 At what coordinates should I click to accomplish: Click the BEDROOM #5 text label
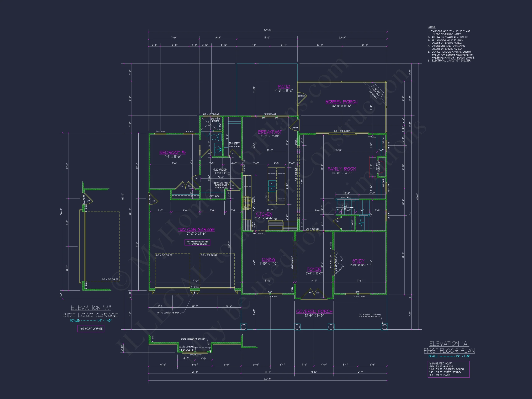pos(172,152)
